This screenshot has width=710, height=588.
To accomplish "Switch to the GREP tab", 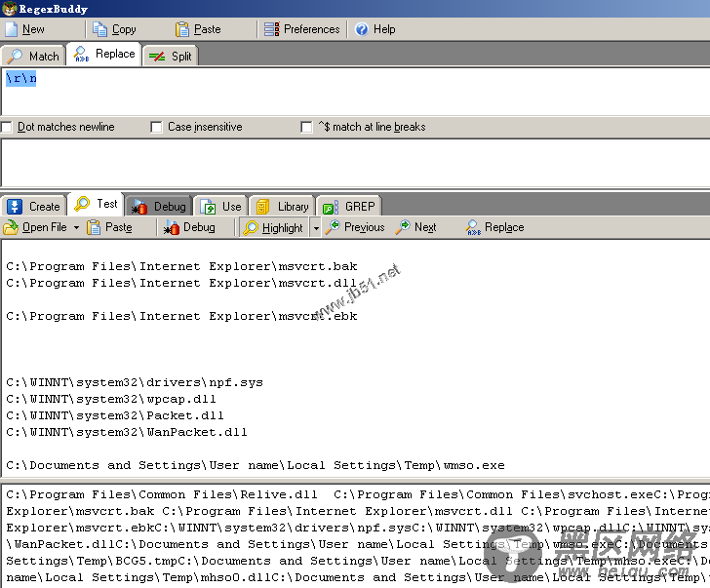I will (x=349, y=206).
